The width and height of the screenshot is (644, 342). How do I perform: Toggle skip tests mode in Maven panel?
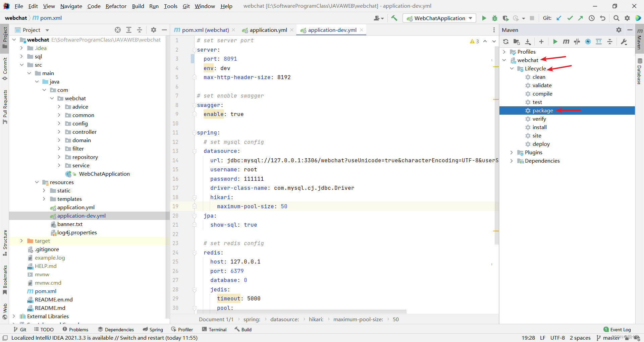tap(588, 42)
